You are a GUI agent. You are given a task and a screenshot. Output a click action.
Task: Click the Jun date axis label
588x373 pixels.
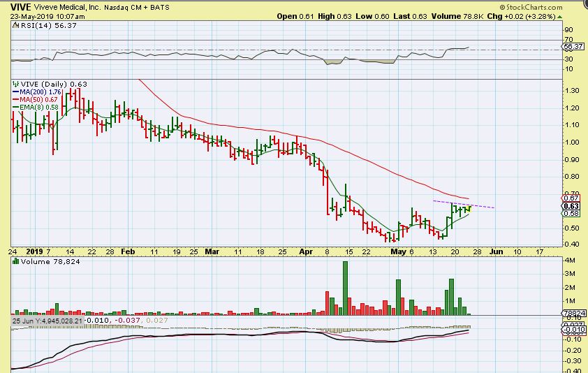coord(496,251)
